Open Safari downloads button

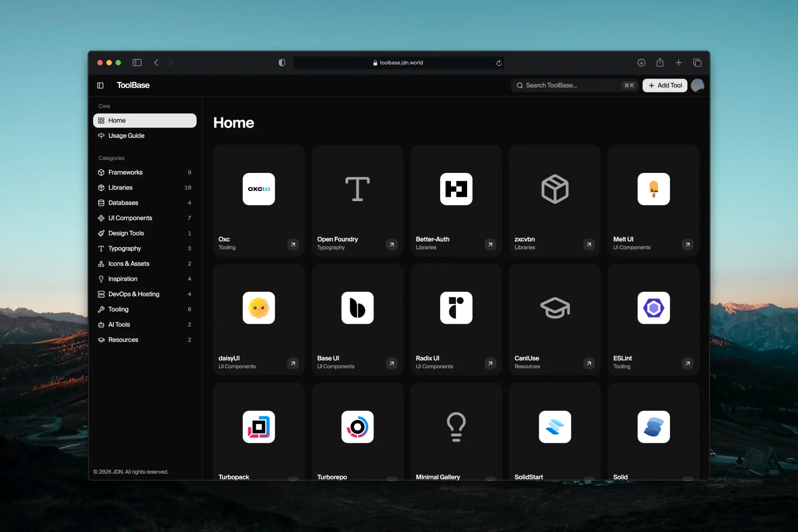point(641,63)
